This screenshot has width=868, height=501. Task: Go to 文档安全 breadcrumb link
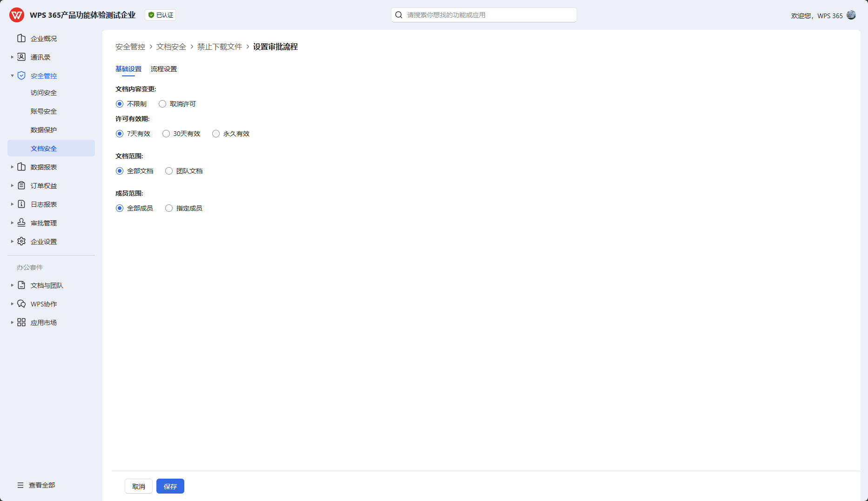pyautogui.click(x=171, y=47)
